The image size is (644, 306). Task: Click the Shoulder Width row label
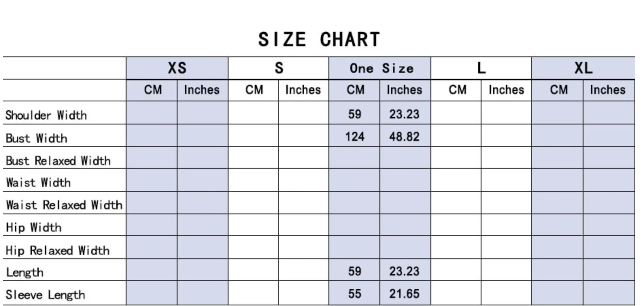tap(46, 115)
